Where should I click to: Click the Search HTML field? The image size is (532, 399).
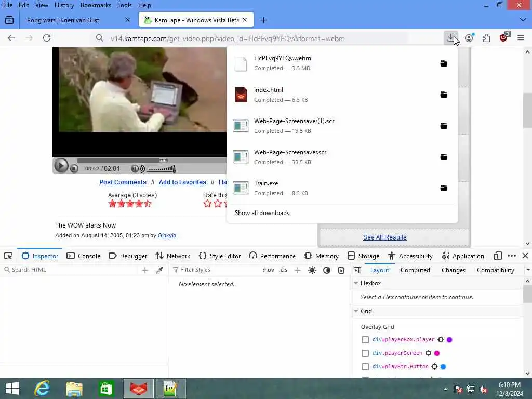(x=70, y=270)
